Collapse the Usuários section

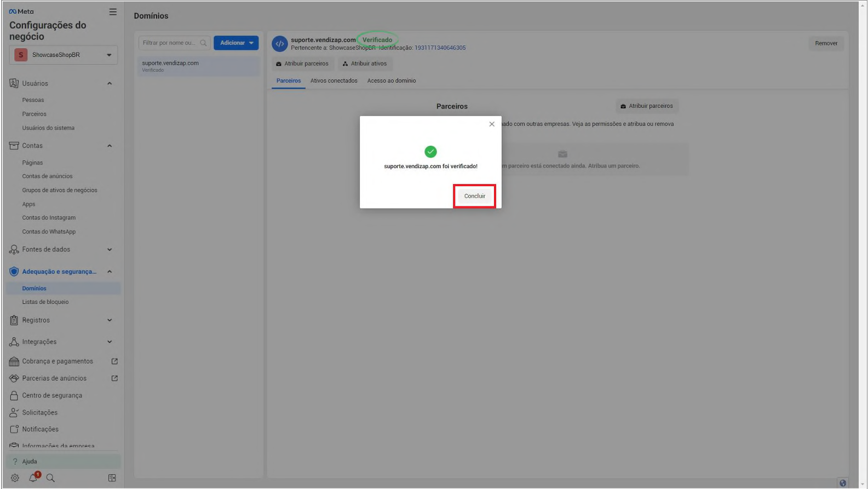[110, 84]
